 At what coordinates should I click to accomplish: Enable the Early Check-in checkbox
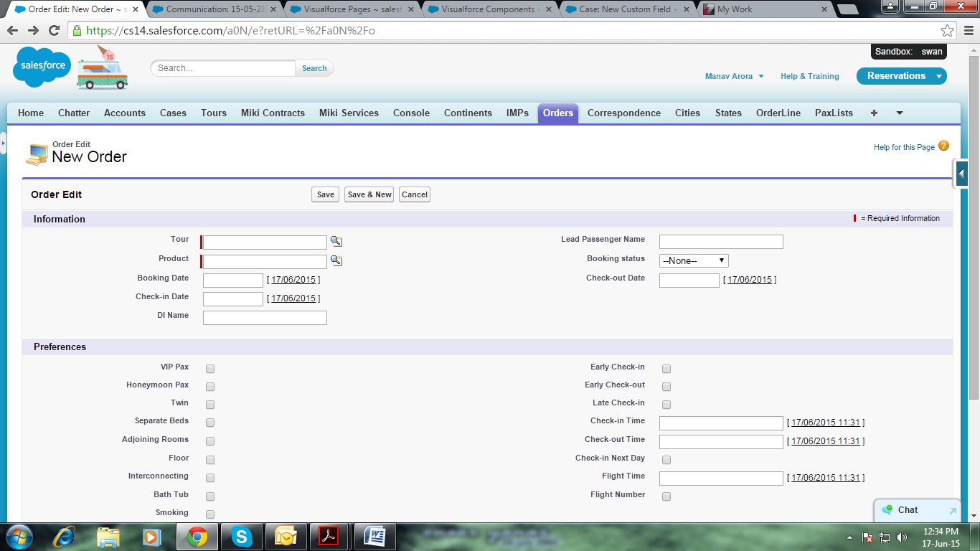click(666, 369)
